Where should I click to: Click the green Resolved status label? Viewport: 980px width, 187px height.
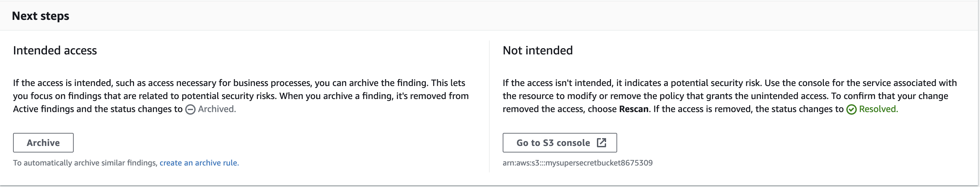(878, 109)
